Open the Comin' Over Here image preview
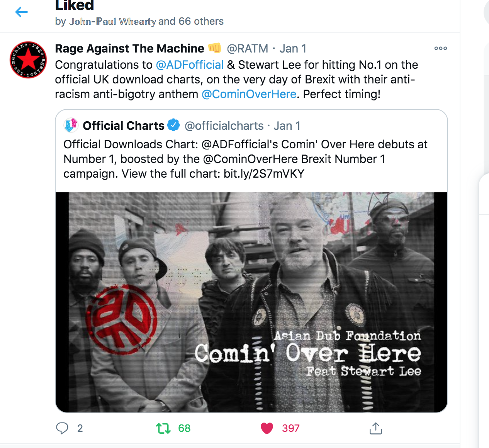The image size is (489, 448). [x=251, y=302]
